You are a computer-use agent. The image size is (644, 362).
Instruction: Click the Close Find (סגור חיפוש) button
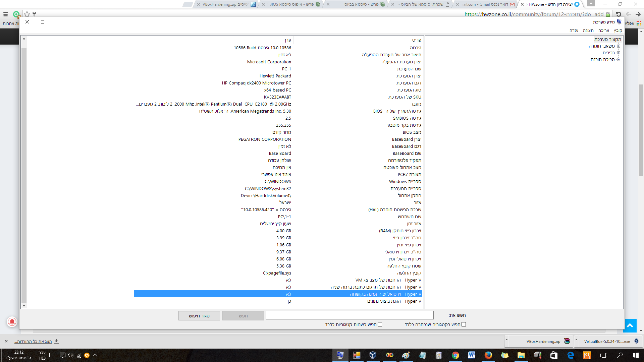(199, 316)
